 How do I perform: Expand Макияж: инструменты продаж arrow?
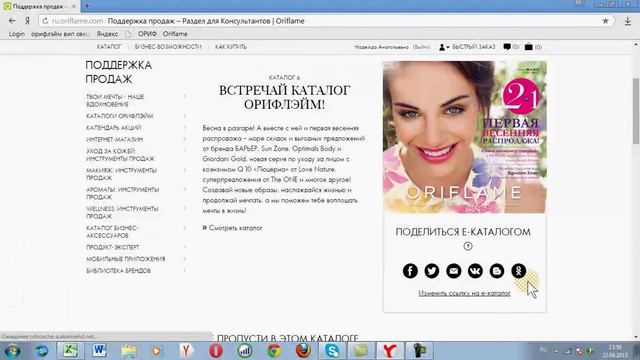tap(184, 170)
